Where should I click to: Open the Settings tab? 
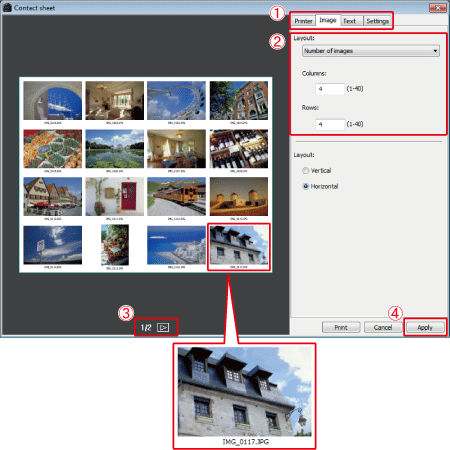tap(377, 21)
